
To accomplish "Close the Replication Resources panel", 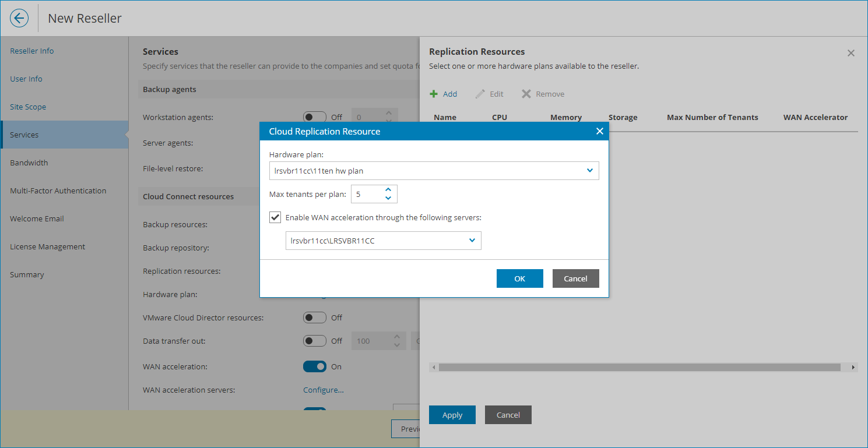I will (x=851, y=53).
